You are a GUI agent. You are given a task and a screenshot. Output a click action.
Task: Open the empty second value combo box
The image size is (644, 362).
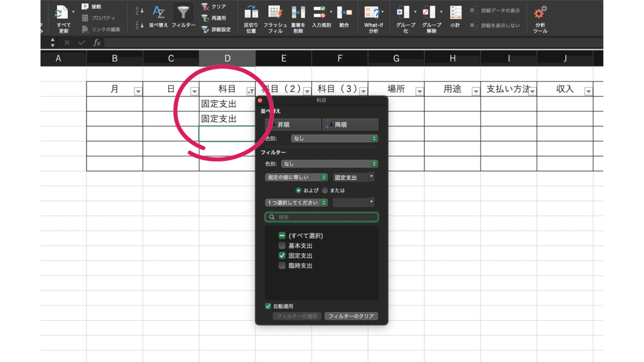coord(354,203)
